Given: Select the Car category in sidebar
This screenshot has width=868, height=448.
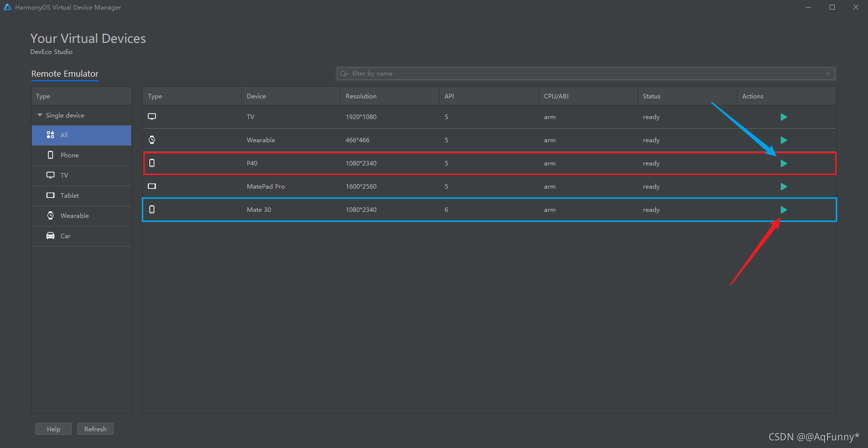Looking at the screenshot, I should pos(81,236).
